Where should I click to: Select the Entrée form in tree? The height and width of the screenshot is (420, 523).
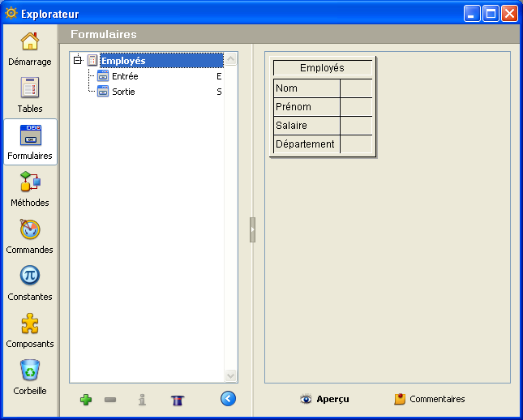click(x=124, y=76)
